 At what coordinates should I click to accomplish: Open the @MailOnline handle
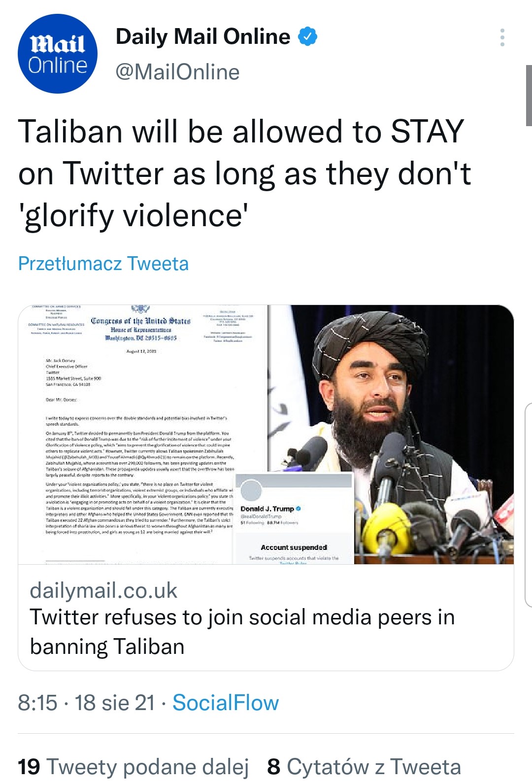[177, 72]
